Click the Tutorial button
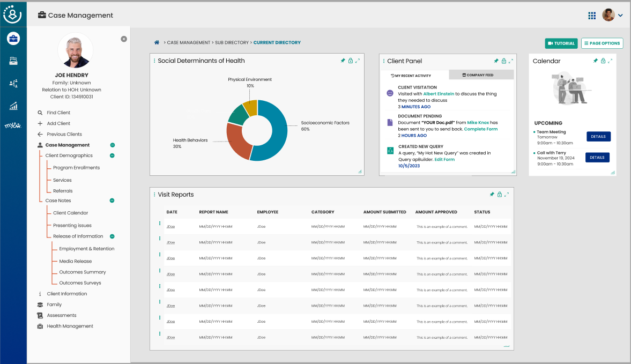The width and height of the screenshot is (631, 364). point(561,43)
